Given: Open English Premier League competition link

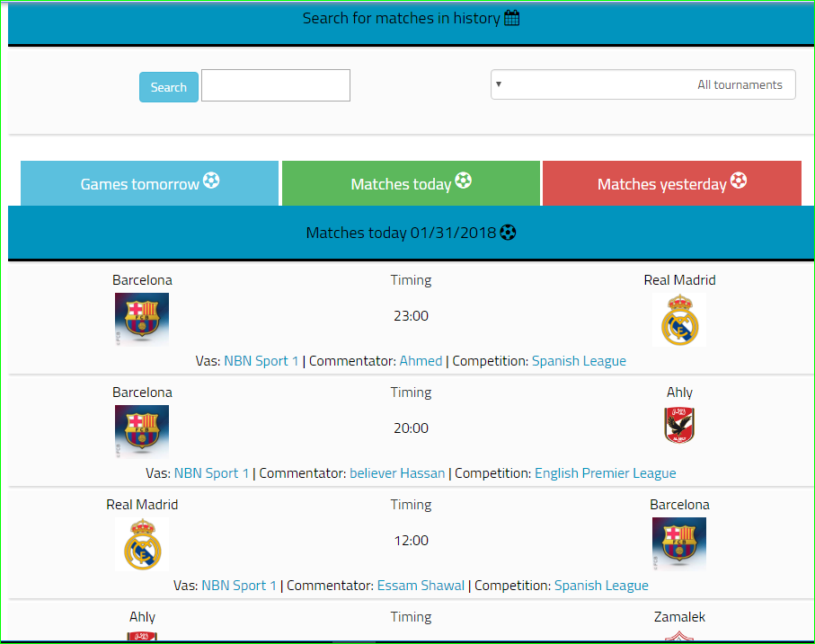Looking at the screenshot, I should click(605, 473).
